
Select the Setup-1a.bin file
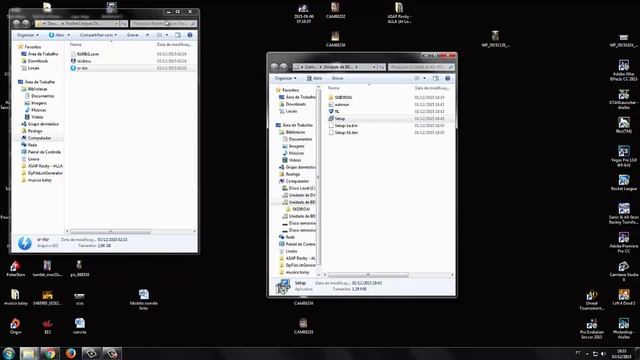coord(346,126)
